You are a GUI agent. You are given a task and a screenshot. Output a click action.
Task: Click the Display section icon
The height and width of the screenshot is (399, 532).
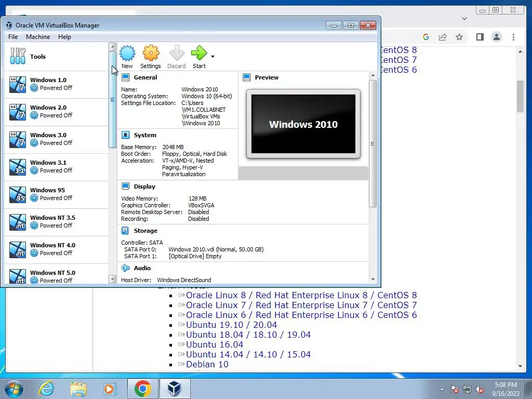point(126,187)
